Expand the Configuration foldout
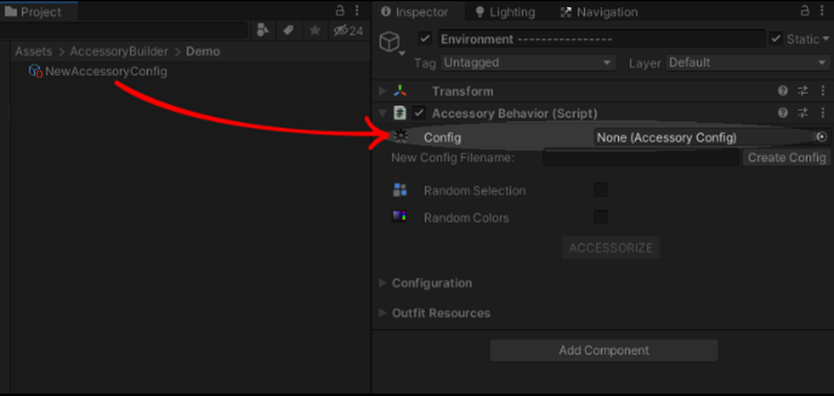The image size is (834, 396). click(382, 283)
